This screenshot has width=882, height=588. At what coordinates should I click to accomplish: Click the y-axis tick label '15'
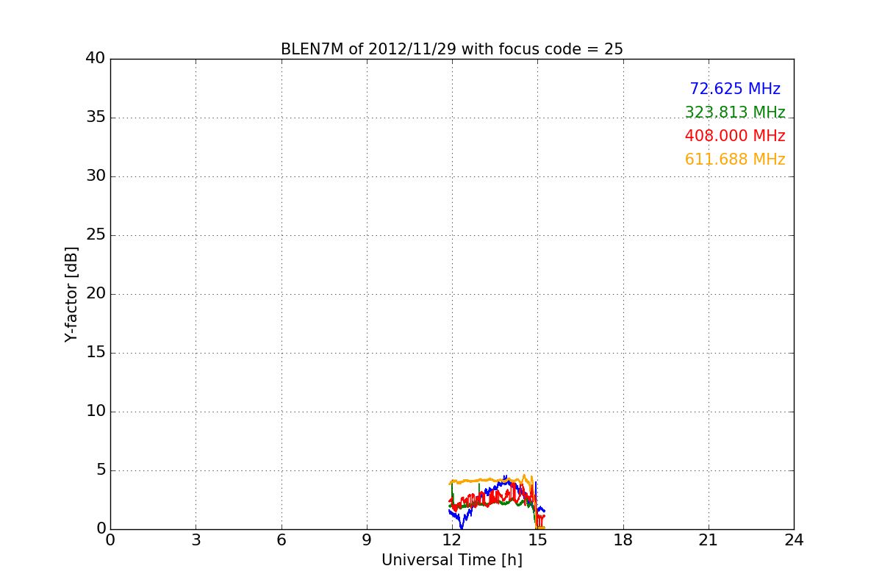coord(96,353)
